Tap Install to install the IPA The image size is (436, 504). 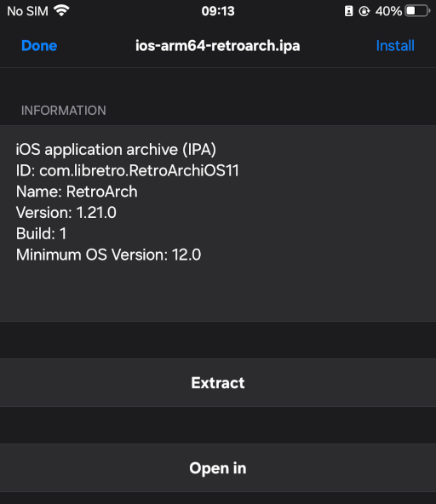pos(395,46)
